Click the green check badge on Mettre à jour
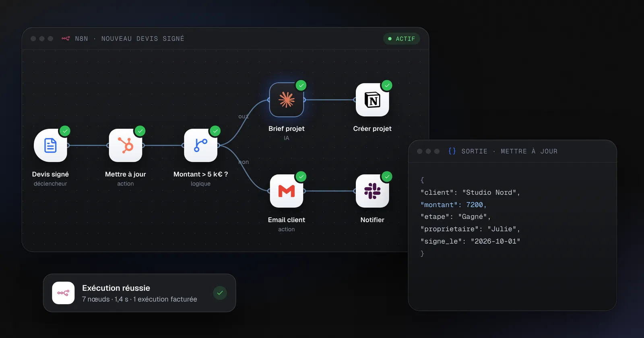This screenshot has width=644, height=338. pos(140,131)
